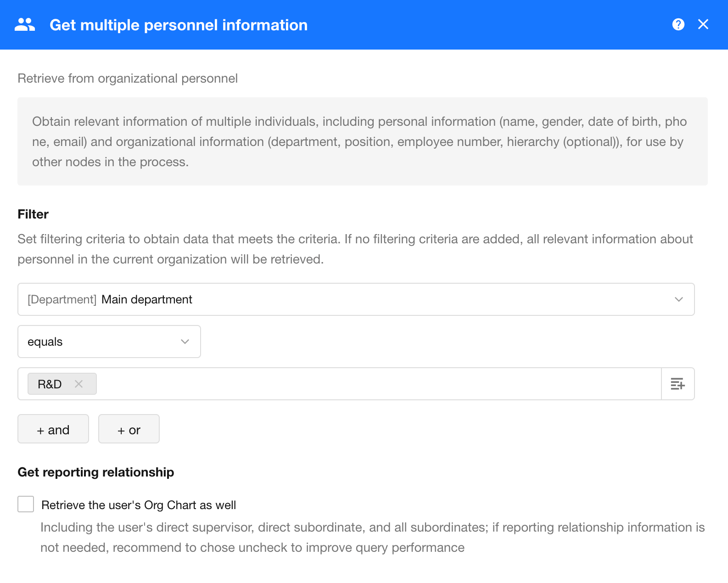Click the Org Chart checkbox label text
This screenshot has height=583, width=728.
[139, 505]
